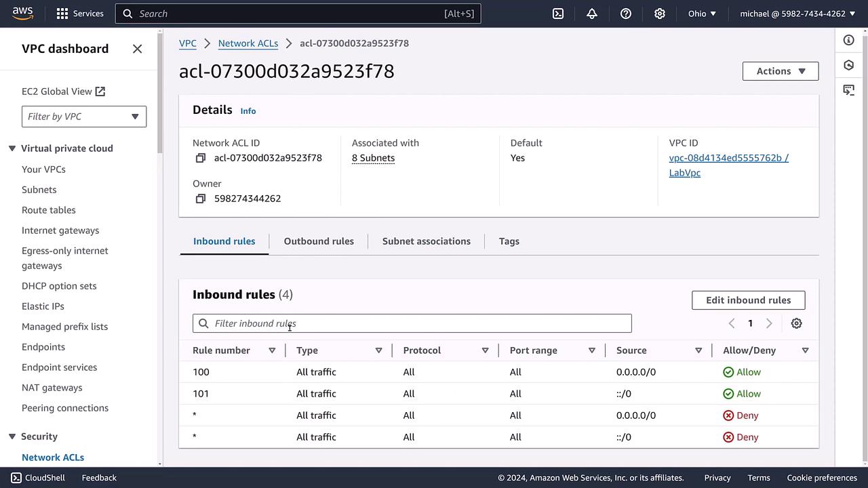868x488 pixels.
Task: Close the VPC dashboard side panel
Action: point(138,49)
